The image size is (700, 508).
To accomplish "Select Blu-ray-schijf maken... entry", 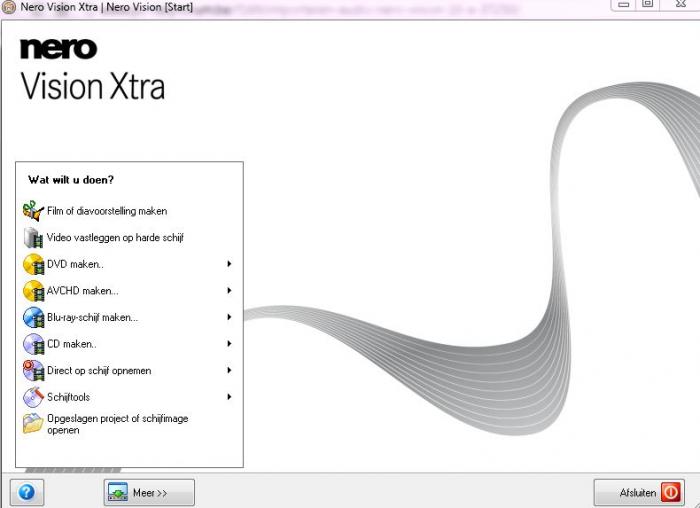I will click(92, 317).
